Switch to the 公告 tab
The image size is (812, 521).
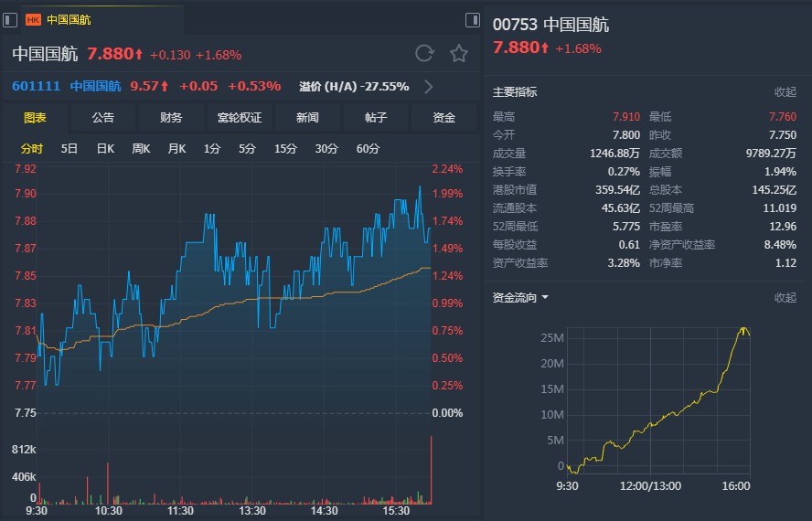103,117
